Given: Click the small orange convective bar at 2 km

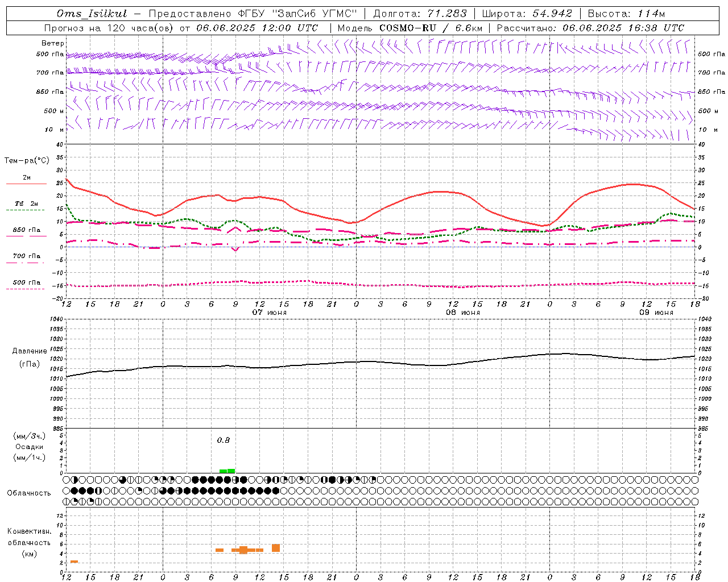Looking at the screenshot, I should pyautogui.click(x=74, y=562).
